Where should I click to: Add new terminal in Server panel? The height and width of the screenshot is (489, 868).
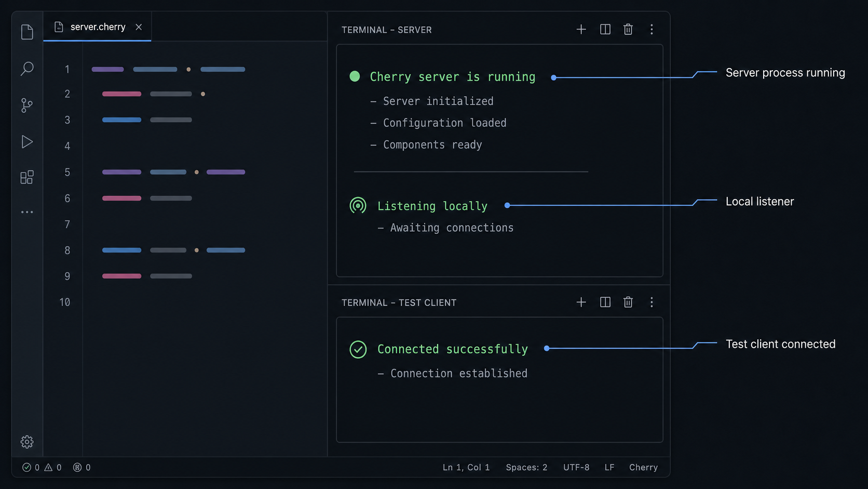pyautogui.click(x=581, y=30)
